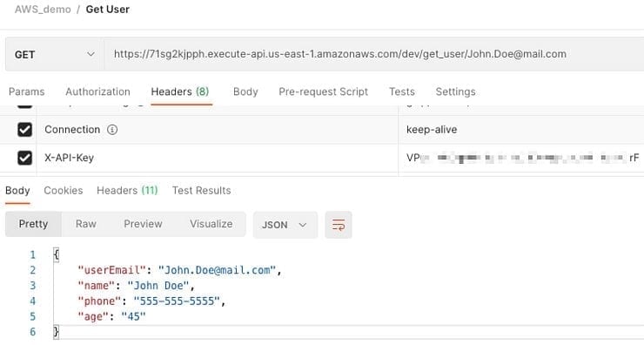644x345 pixels.
Task: Toggle word wrap icon in response toolbar
Action: [x=339, y=225]
